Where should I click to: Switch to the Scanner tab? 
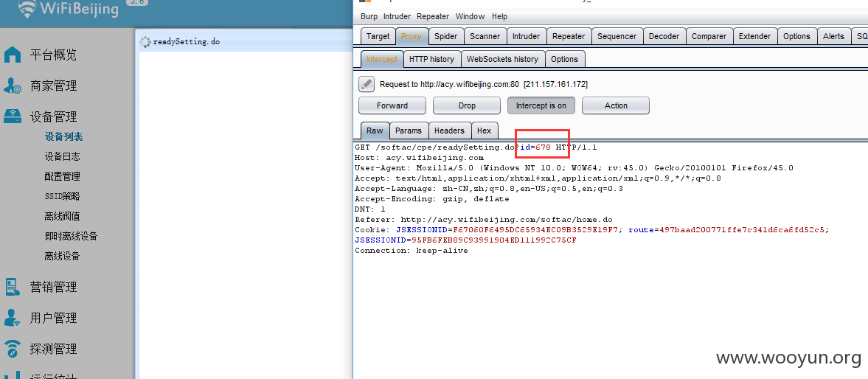[485, 37]
